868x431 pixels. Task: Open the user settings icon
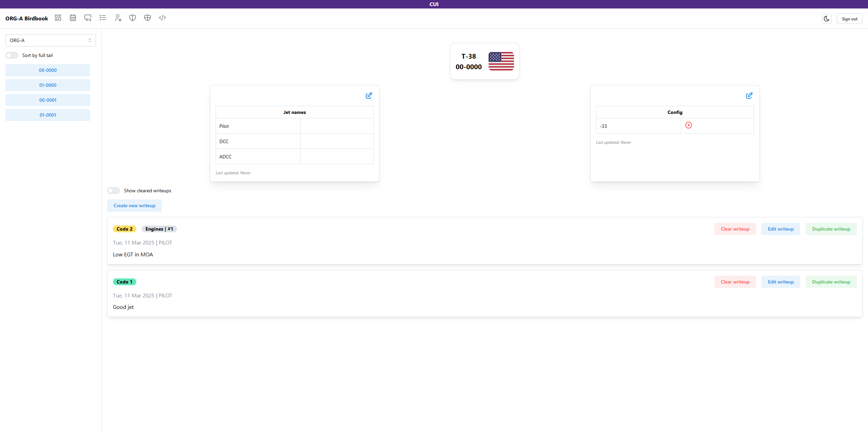(x=118, y=18)
